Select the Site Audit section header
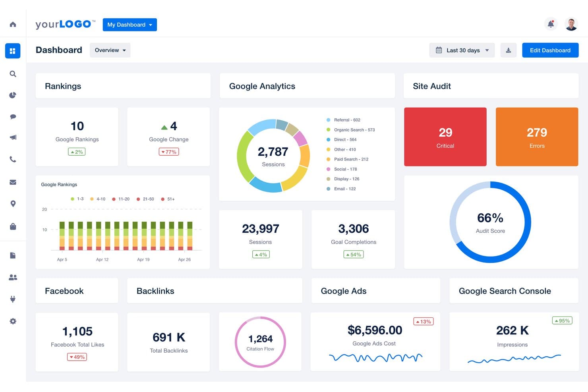This screenshot has height=392, width=588. coord(491,86)
